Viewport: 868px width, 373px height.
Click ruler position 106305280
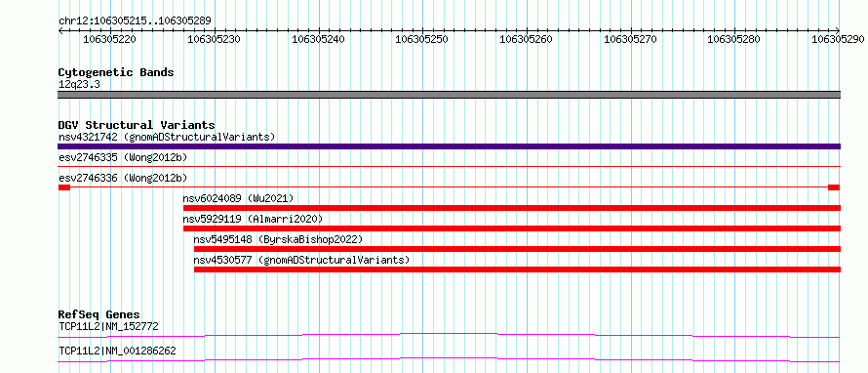[x=734, y=40]
